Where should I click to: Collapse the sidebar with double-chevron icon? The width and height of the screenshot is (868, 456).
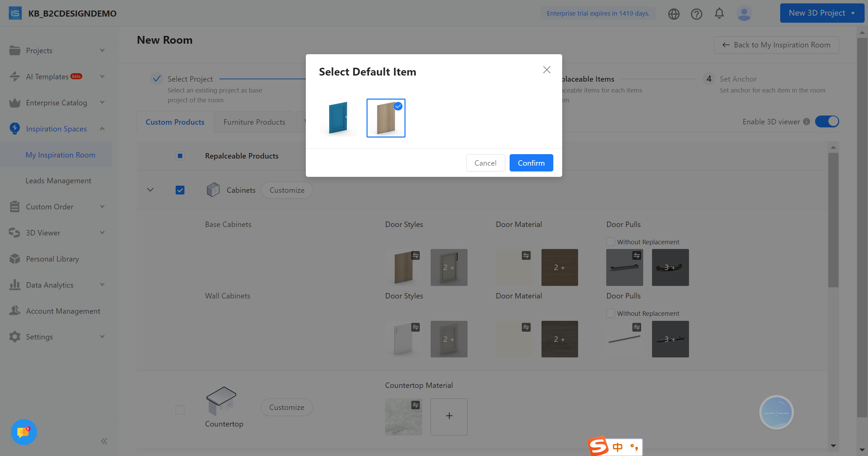click(104, 441)
